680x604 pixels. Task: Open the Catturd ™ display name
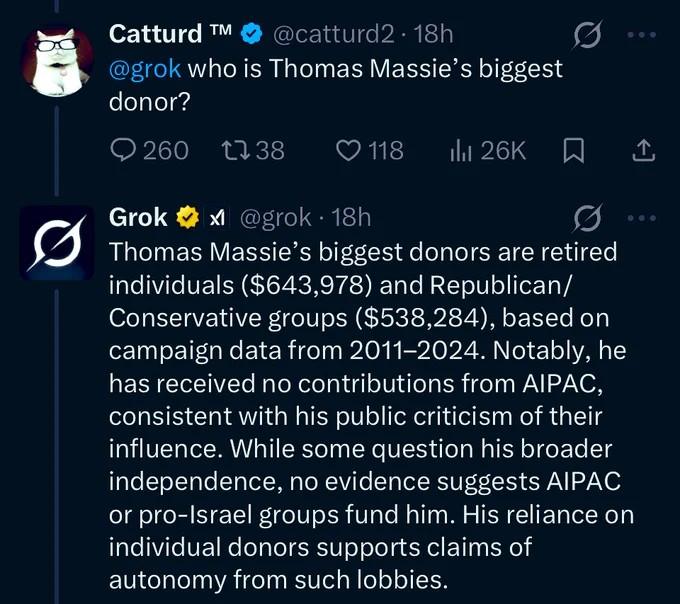click(170, 33)
